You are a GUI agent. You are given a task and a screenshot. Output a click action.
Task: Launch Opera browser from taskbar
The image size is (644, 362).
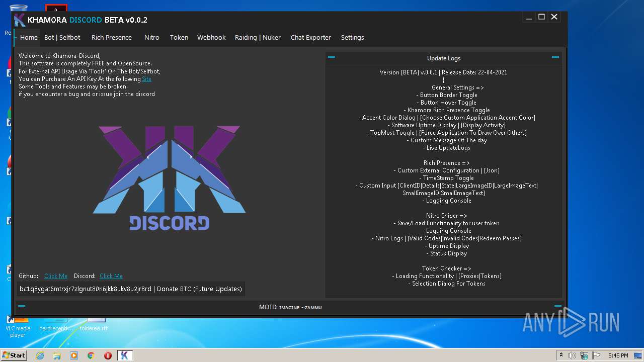[x=108, y=355]
